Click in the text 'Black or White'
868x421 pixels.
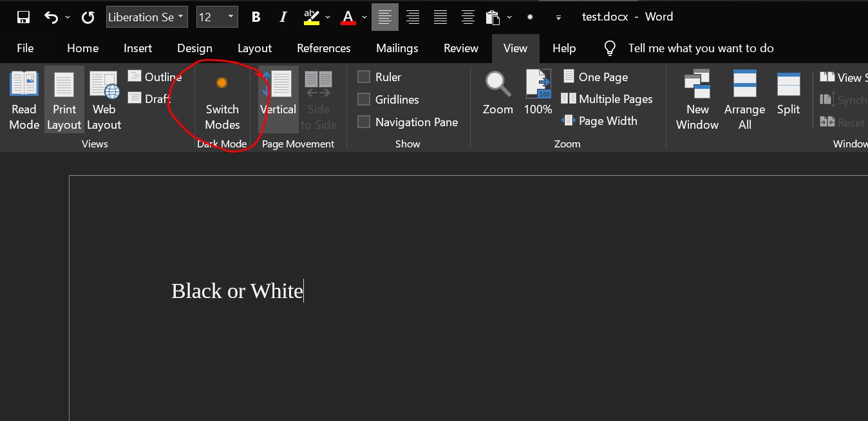[237, 291]
